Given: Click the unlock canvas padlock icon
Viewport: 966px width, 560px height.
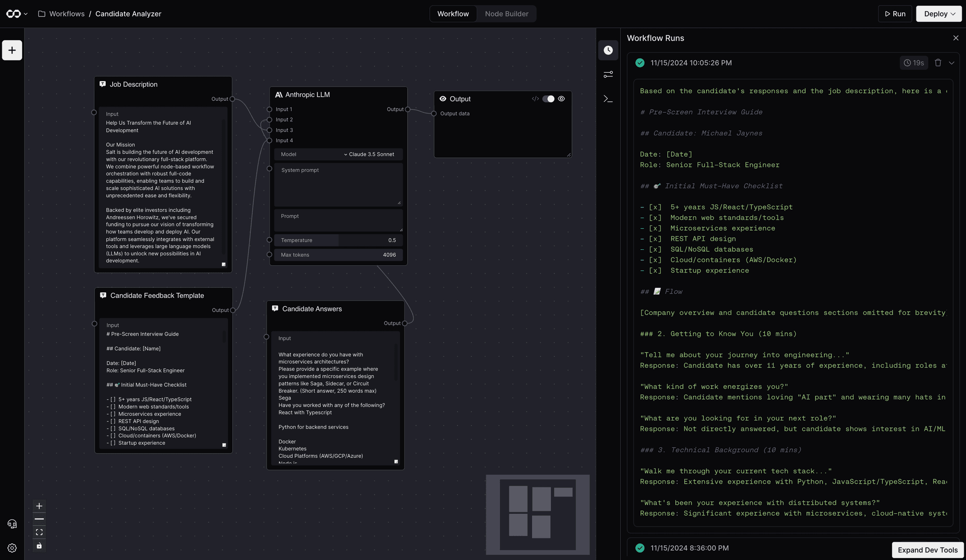Looking at the screenshot, I should click(39, 546).
